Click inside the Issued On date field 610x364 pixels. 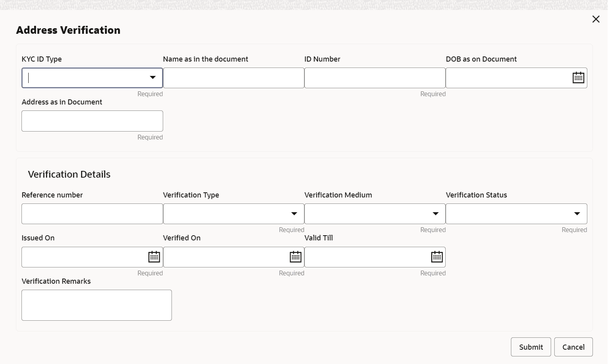[84, 257]
